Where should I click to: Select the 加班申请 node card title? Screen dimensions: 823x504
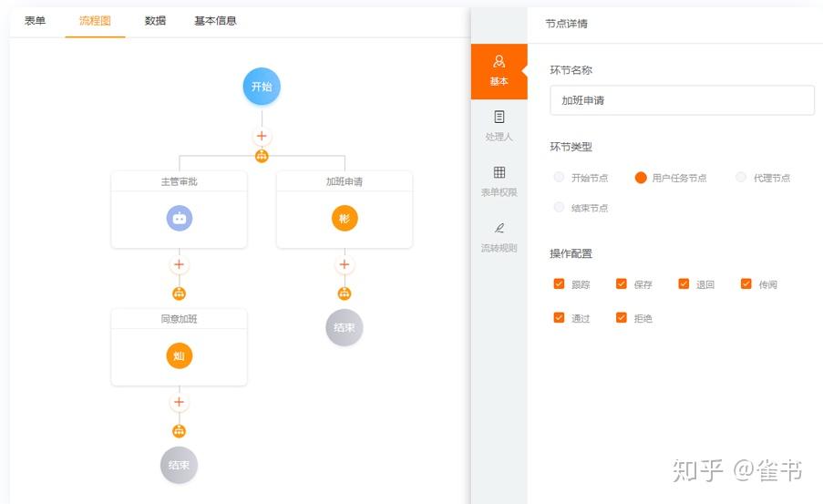click(345, 181)
